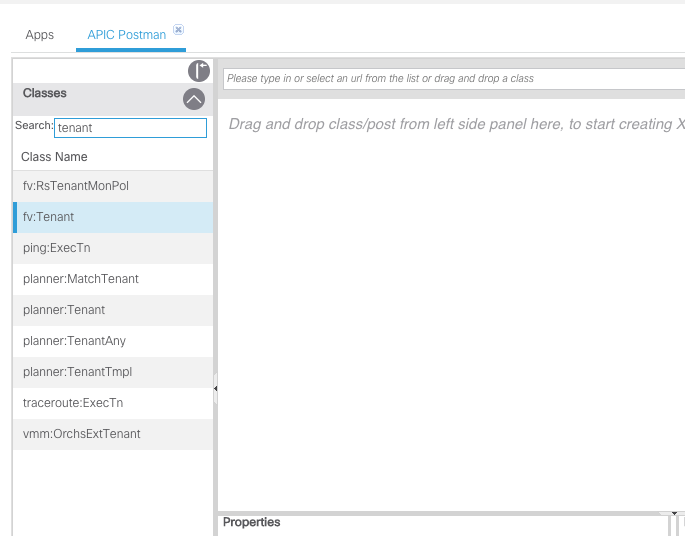
Task: Select the fv:RsTenantMonPol class
Action: point(76,186)
